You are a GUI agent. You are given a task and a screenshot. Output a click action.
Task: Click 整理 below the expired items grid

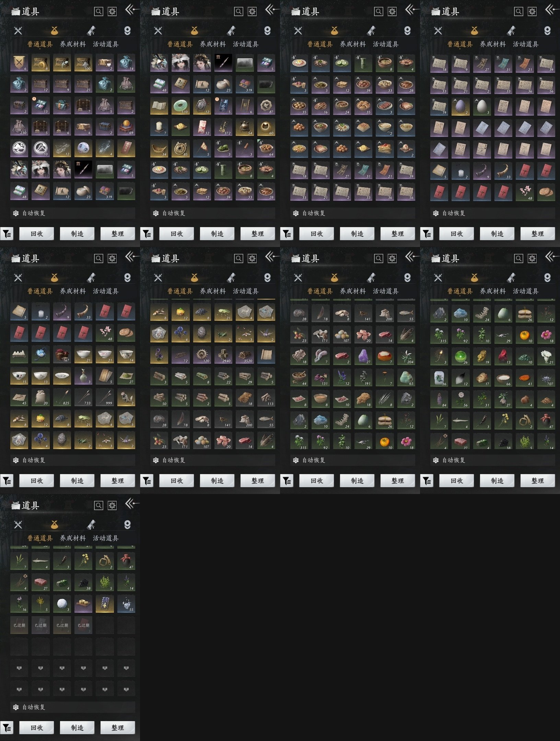click(x=117, y=727)
